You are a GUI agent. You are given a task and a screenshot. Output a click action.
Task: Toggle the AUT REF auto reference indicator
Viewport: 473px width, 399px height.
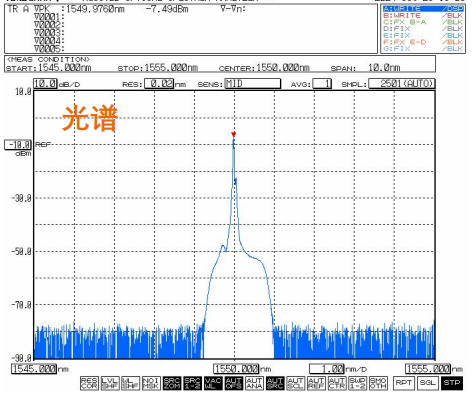(x=316, y=383)
